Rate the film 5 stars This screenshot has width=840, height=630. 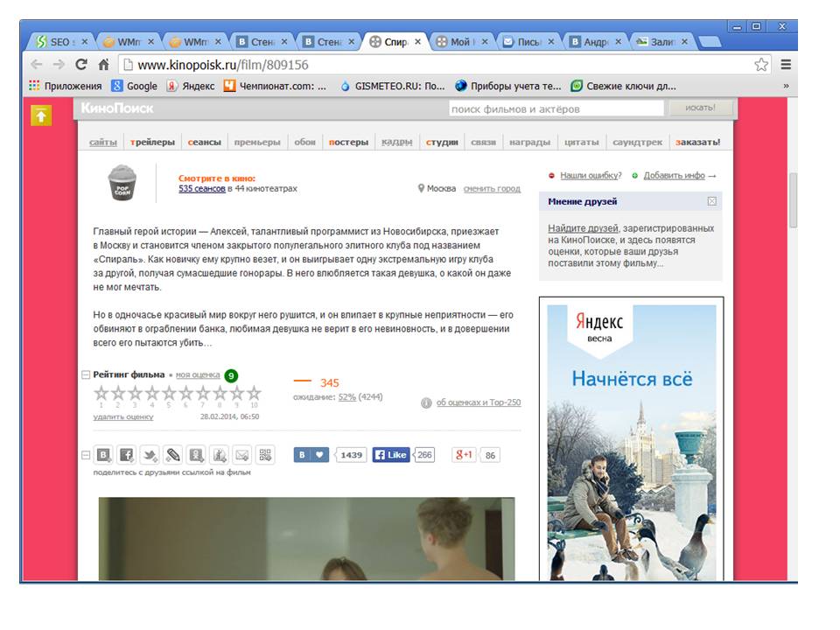[x=169, y=394]
